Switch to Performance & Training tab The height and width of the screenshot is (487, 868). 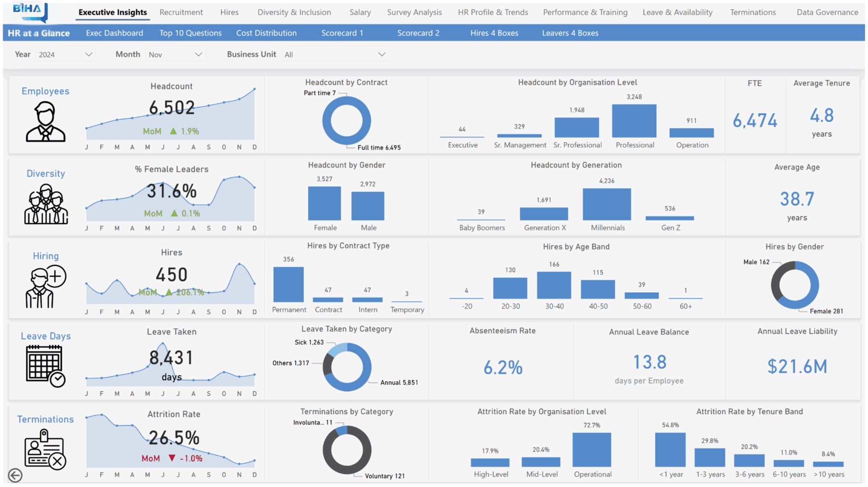pos(585,12)
